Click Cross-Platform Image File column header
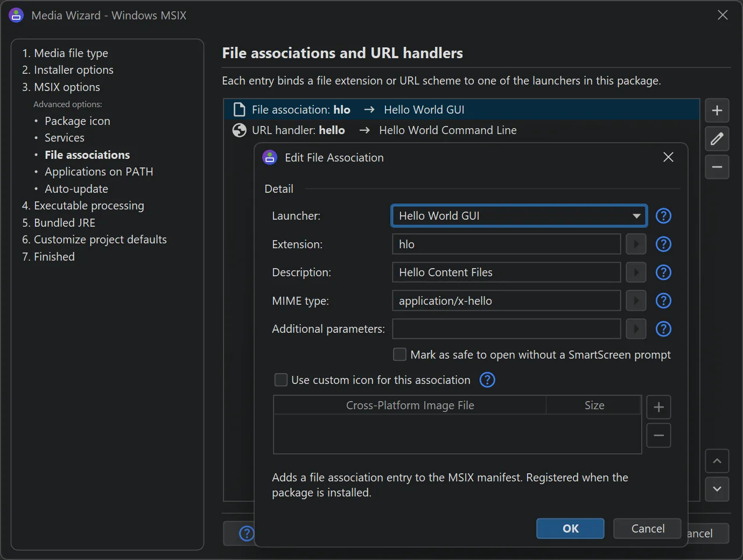This screenshot has height=560, width=743. pyautogui.click(x=410, y=405)
